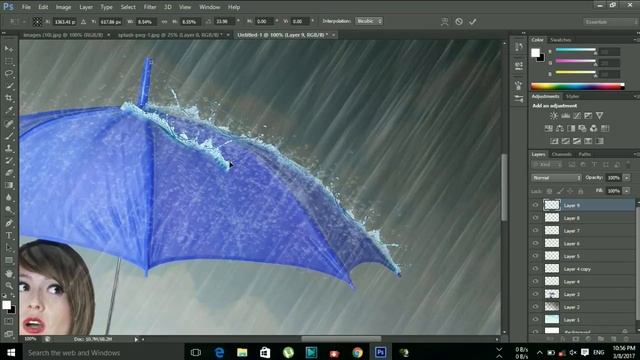This screenshot has width=640, height=360.
Task: Hide Layer 7 visibility
Action: [536, 231]
